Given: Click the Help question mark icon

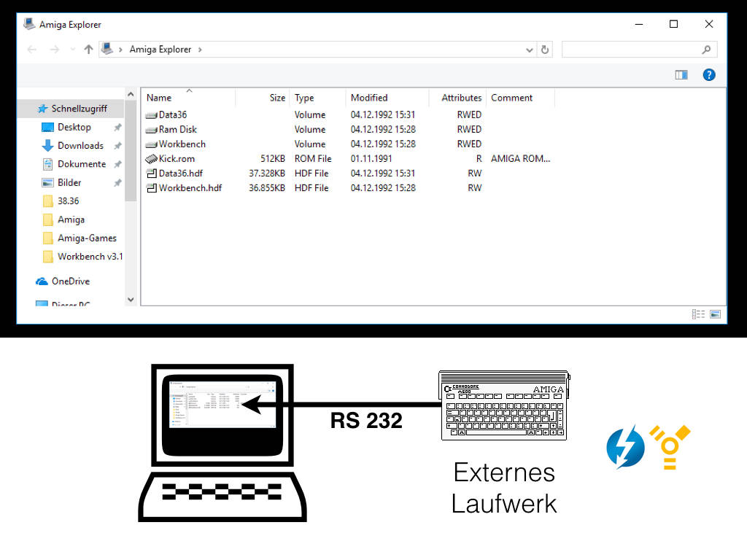Looking at the screenshot, I should (x=709, y=74).
